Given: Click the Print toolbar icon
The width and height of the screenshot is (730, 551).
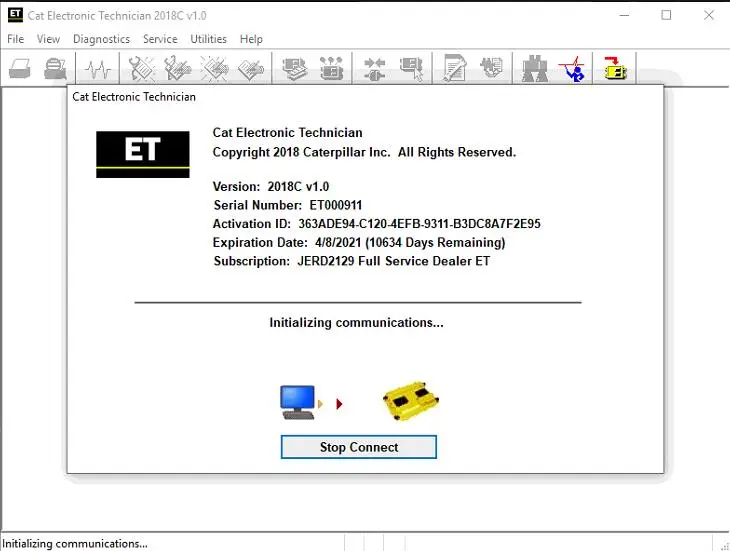Looking at the screenshot, I should 20,69.
